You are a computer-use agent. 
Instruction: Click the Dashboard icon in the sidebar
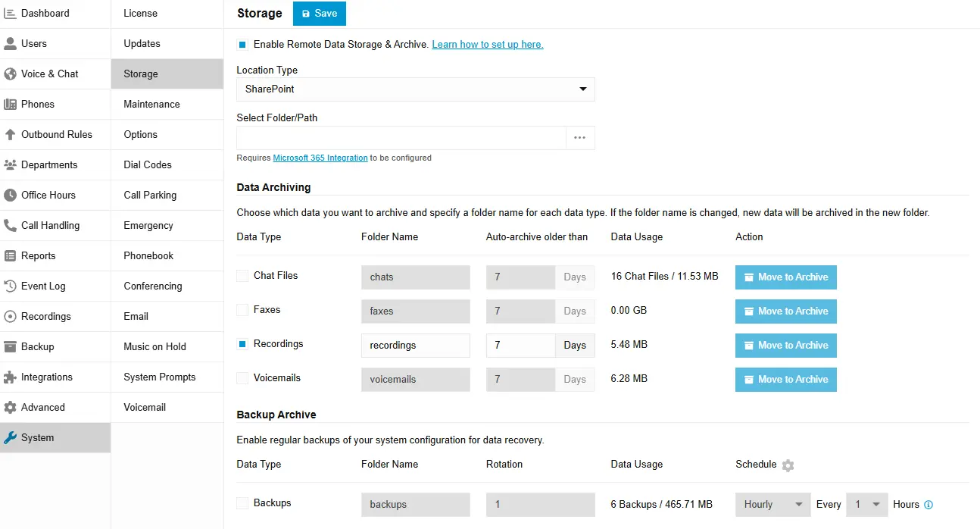click(10, 13)
